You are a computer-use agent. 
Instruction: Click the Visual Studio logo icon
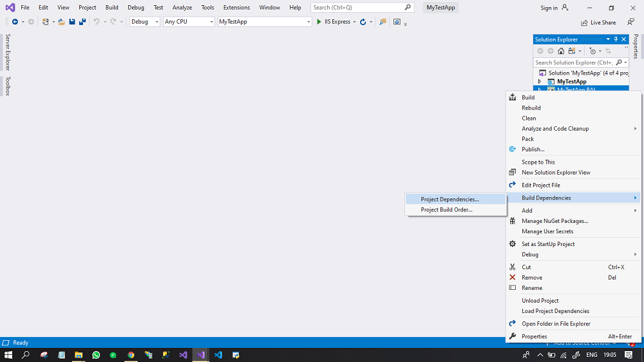pos(10,7)
